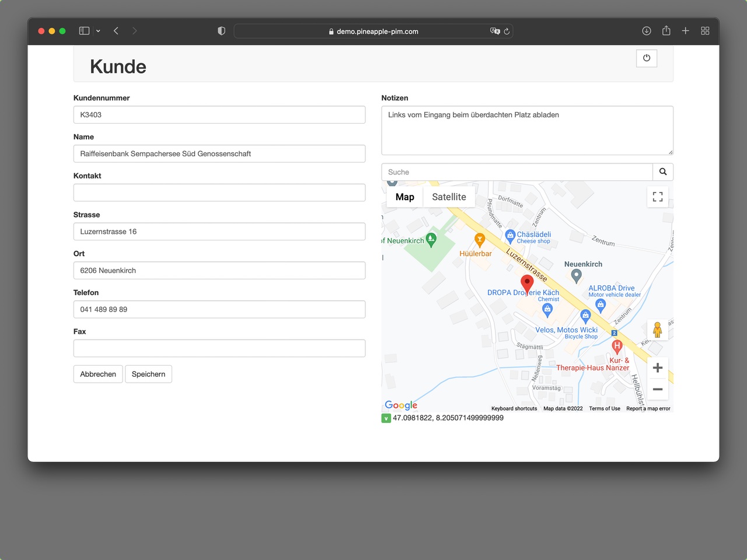Click DROPA Drogerie chemist marker
The width and height of the screenshot is (747, 560).
pyautogui.click(x=547, y=310)
